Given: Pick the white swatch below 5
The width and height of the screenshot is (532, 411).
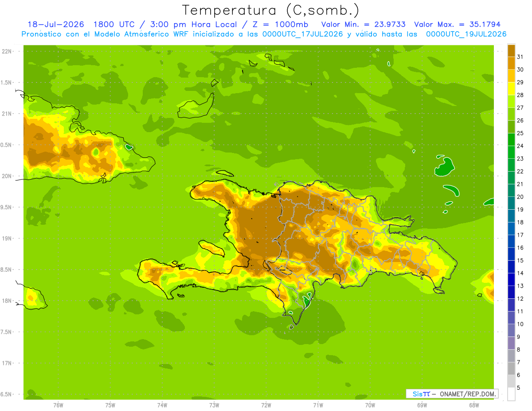Looking at the screenshot, I should (511, 394).
